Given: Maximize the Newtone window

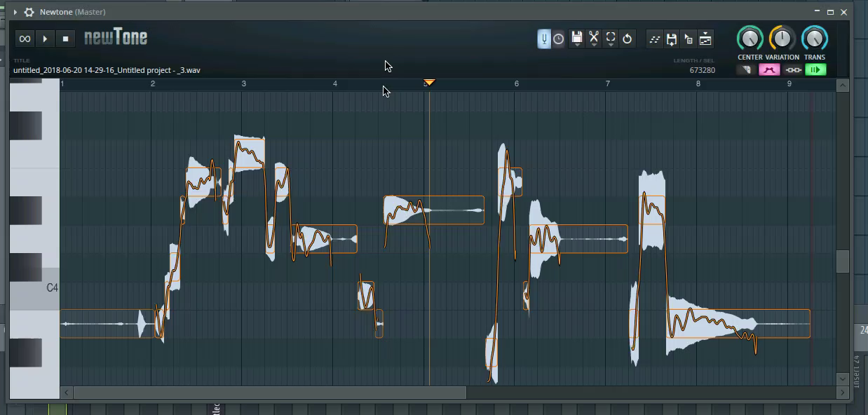Looking at the screenshot, I should coord(830,12).
